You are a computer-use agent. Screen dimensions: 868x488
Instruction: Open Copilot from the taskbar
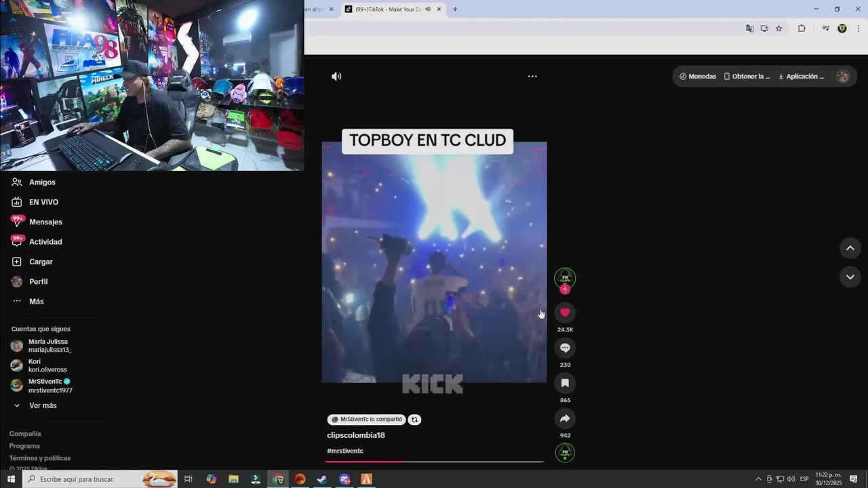click(212, 479)
